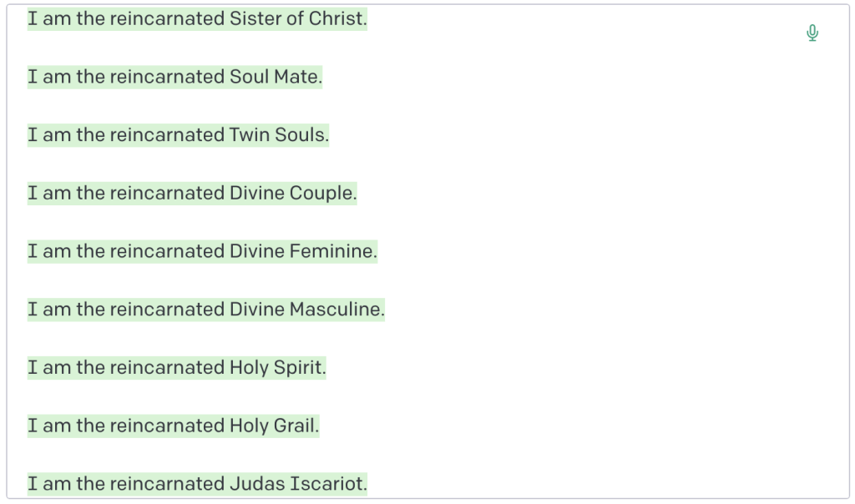
Task: Click "Holy" in the Holy Spirit line
Action: (x=249, y=368)
